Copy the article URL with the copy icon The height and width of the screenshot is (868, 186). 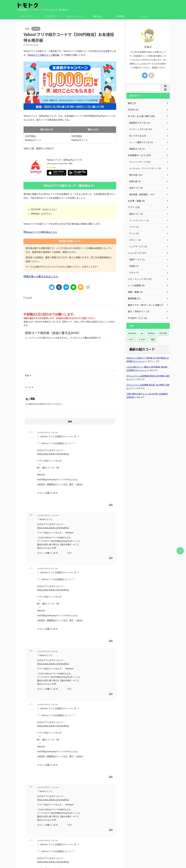point(88,287)
